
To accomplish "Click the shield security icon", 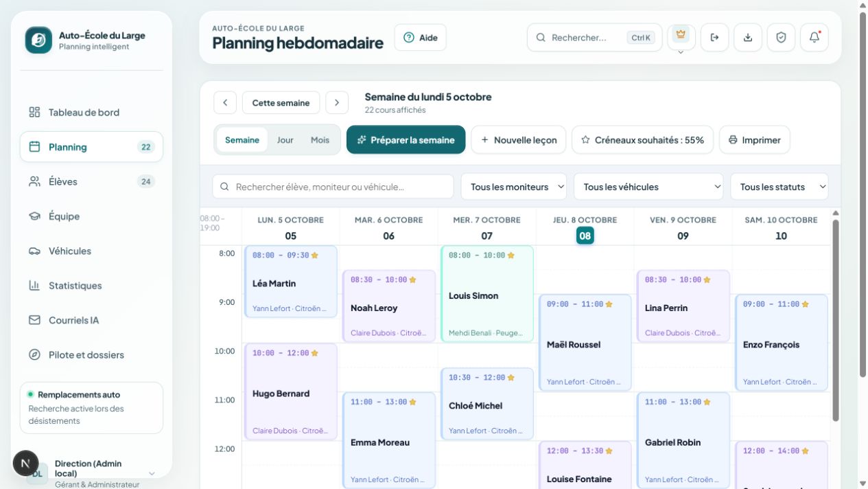I will click(x=781, y=38).
